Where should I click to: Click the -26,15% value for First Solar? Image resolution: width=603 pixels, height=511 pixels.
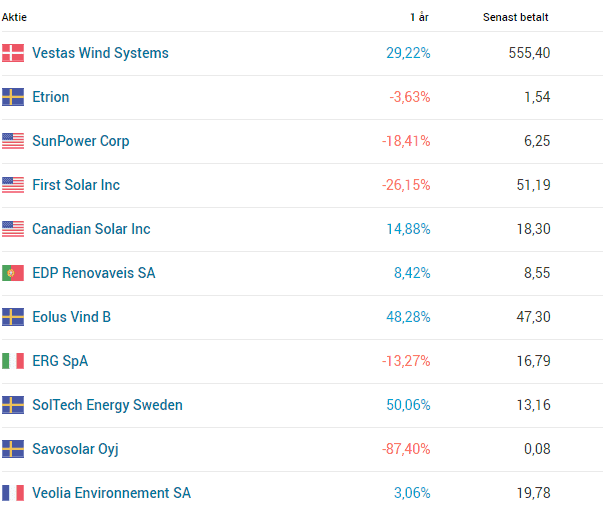pyautogui.click(x=406, y=185)
